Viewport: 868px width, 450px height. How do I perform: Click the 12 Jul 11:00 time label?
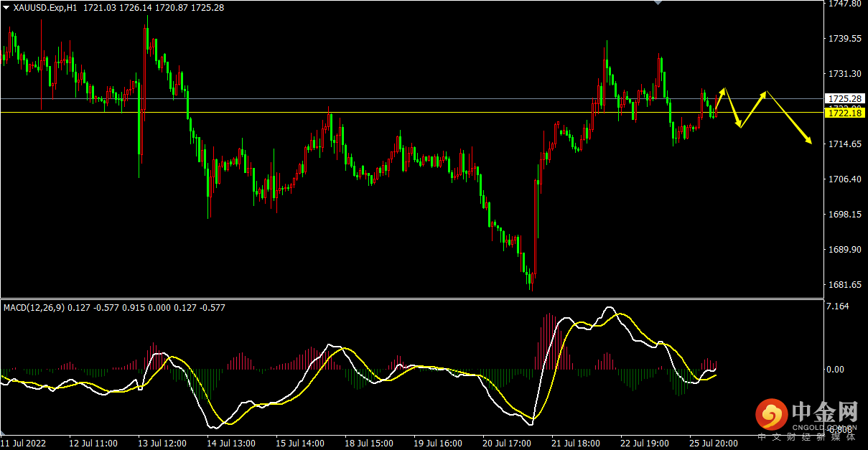pos(93,444)
